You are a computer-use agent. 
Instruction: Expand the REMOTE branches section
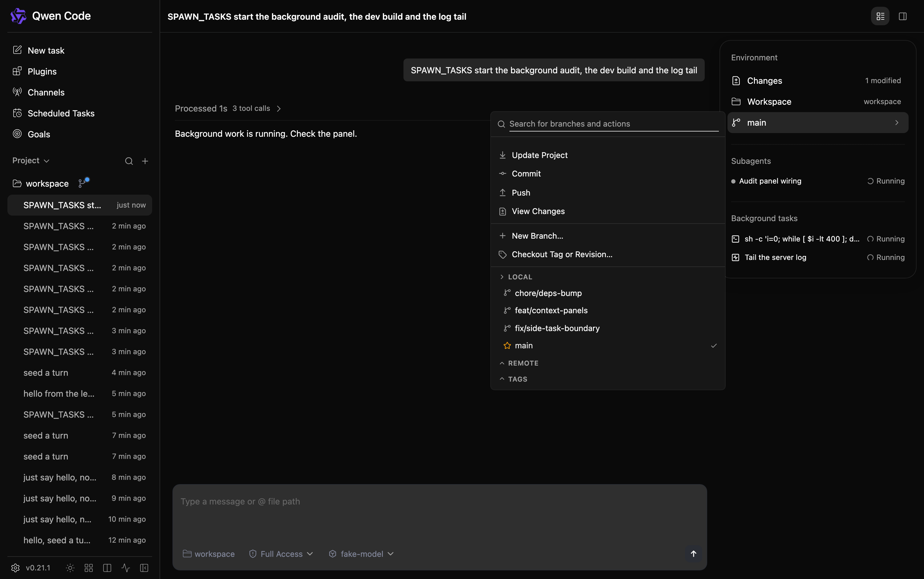pyautogui.click(x=519, y=363)
